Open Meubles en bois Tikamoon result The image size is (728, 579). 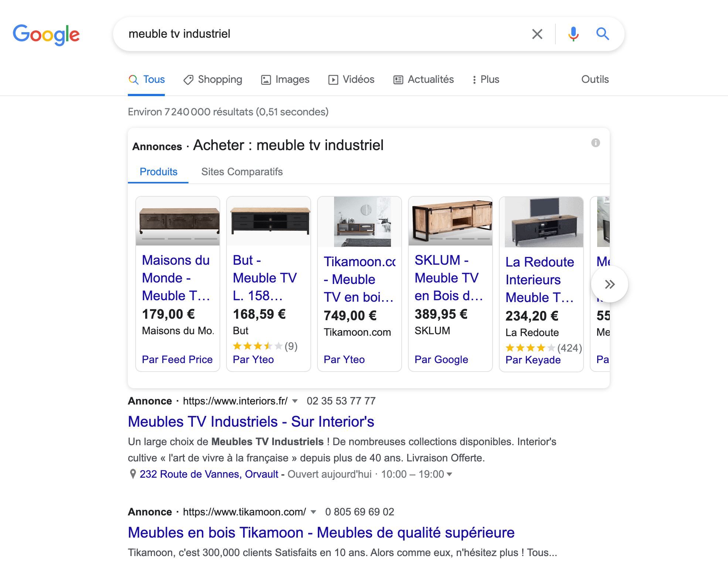[x=321, y=532]
